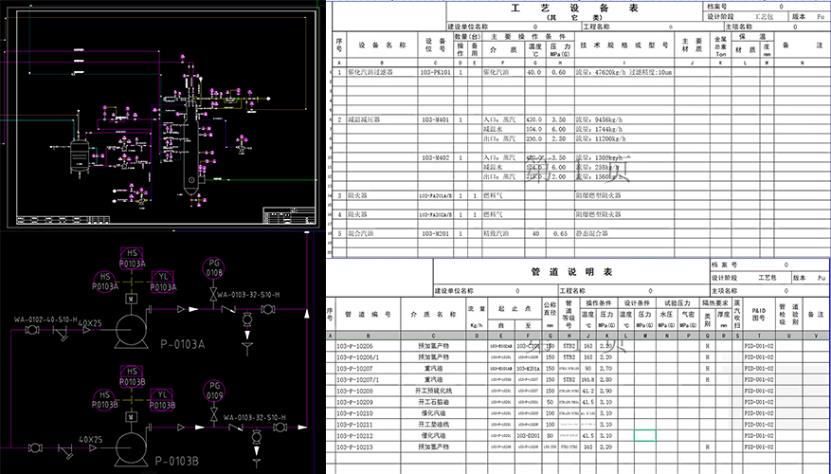
Task: Select the YL P0103B instrument symbol
Action: coord(162,400)
